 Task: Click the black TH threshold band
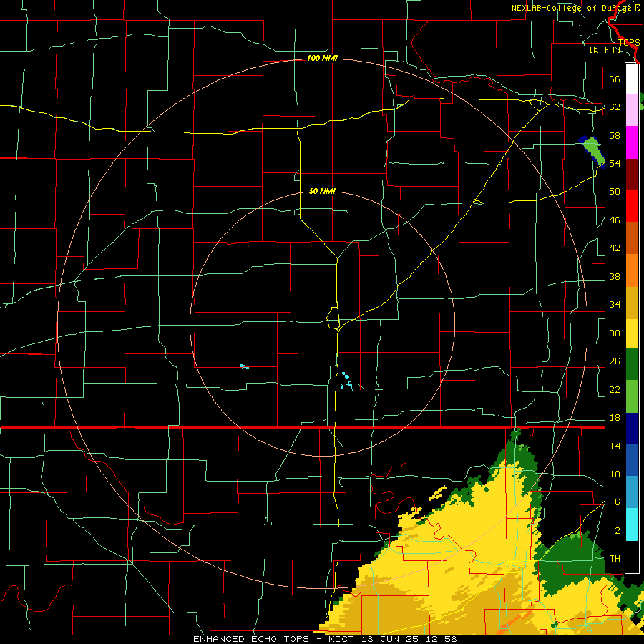coord(632,557)
